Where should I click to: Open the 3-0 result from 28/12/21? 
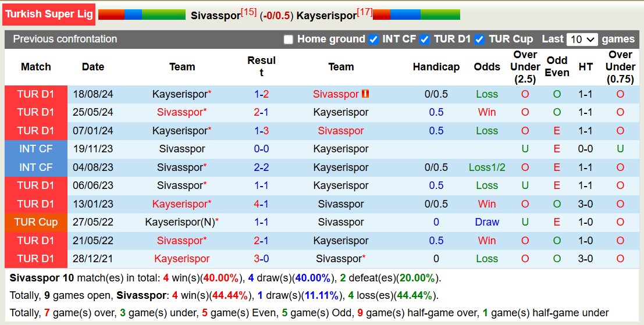261,259
